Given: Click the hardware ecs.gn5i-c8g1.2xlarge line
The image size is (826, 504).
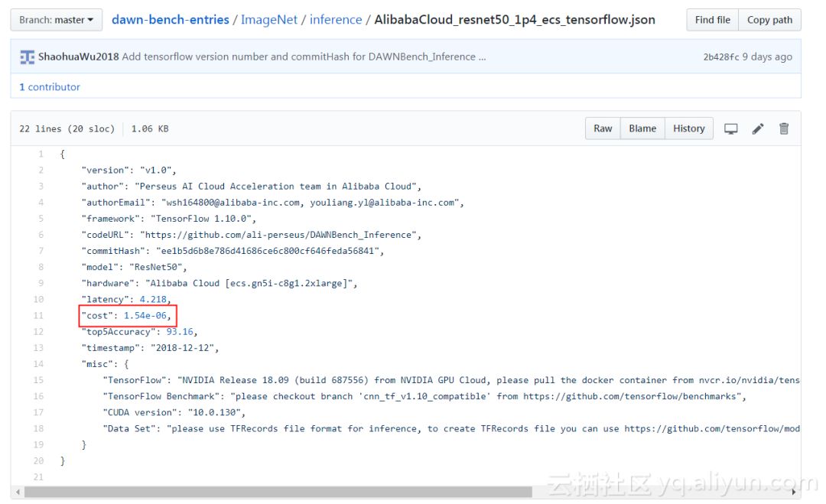Looking at the screenshot, I should (x=220, y=283).
